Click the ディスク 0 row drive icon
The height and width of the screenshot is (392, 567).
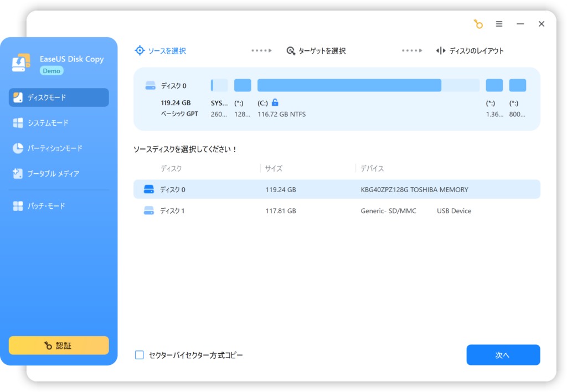pyautogui.click(x=148, y=189)
